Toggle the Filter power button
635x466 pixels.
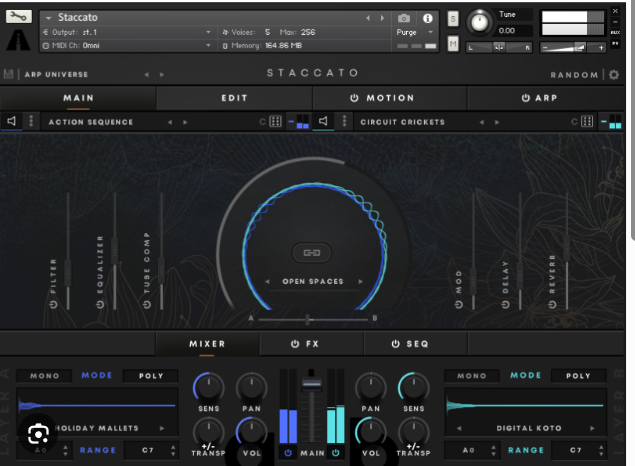coord(53,304)
